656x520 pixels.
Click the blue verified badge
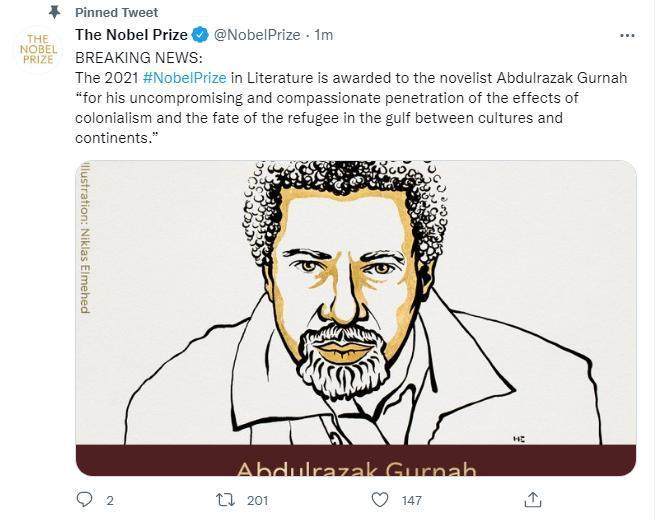pyautogui.click(x=200, y=35)
